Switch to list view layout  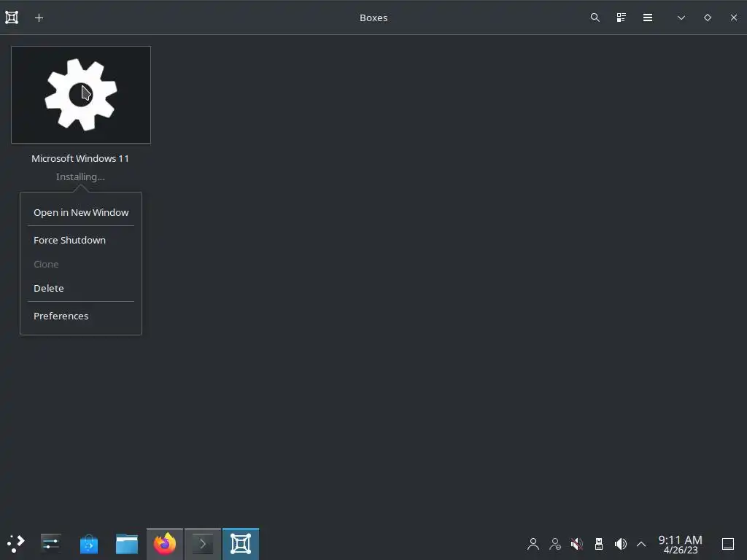tap(622, 17)
